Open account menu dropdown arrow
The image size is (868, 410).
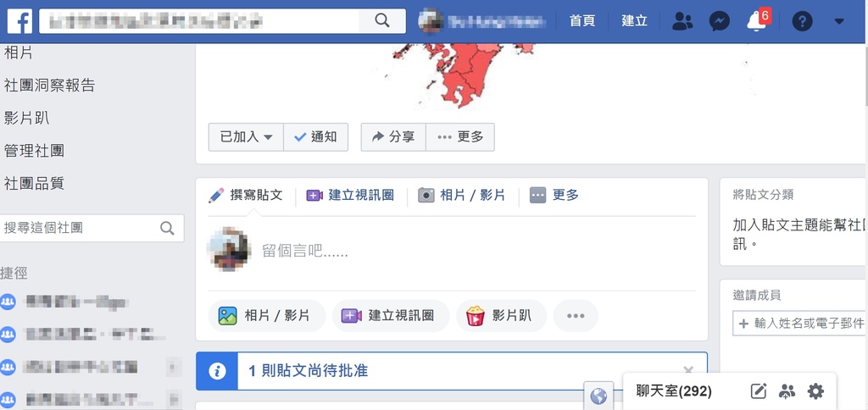[839, 21]
